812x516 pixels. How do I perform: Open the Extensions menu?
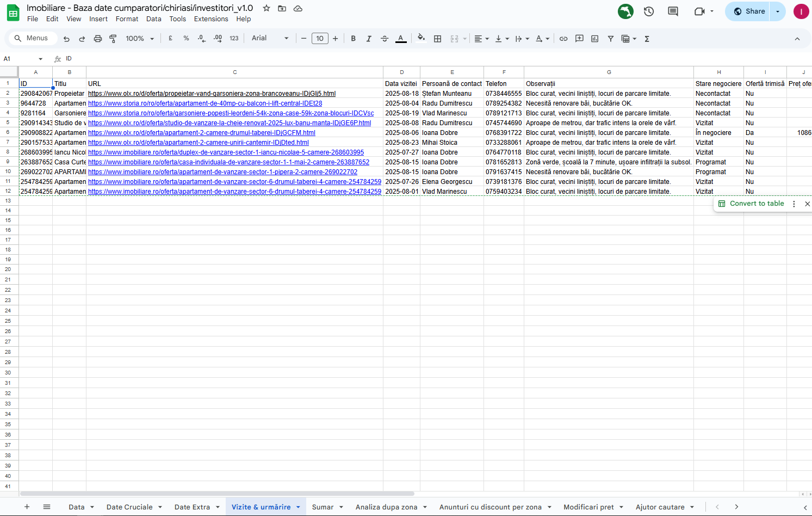coord(211,19)
